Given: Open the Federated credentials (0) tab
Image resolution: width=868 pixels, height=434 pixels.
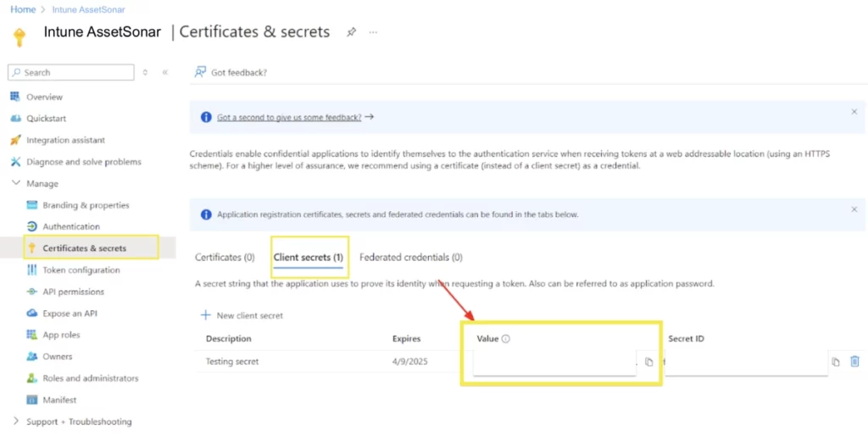Looking at the screenshot, I should point(410,257).
